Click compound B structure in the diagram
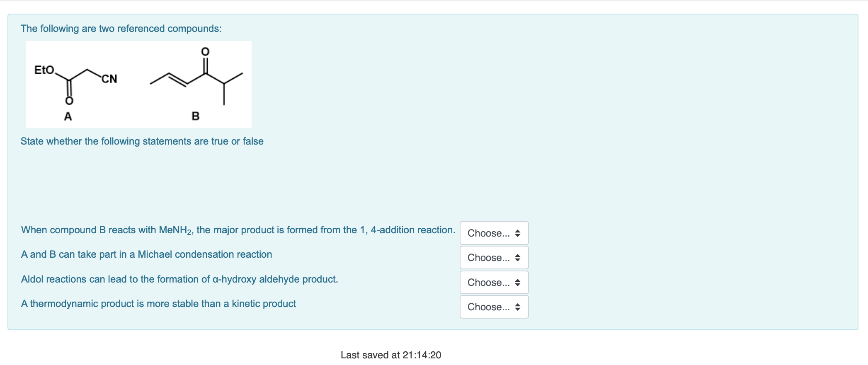Image resolution: width=868 pixels, height=365 pixels. [x=195, y=79]
